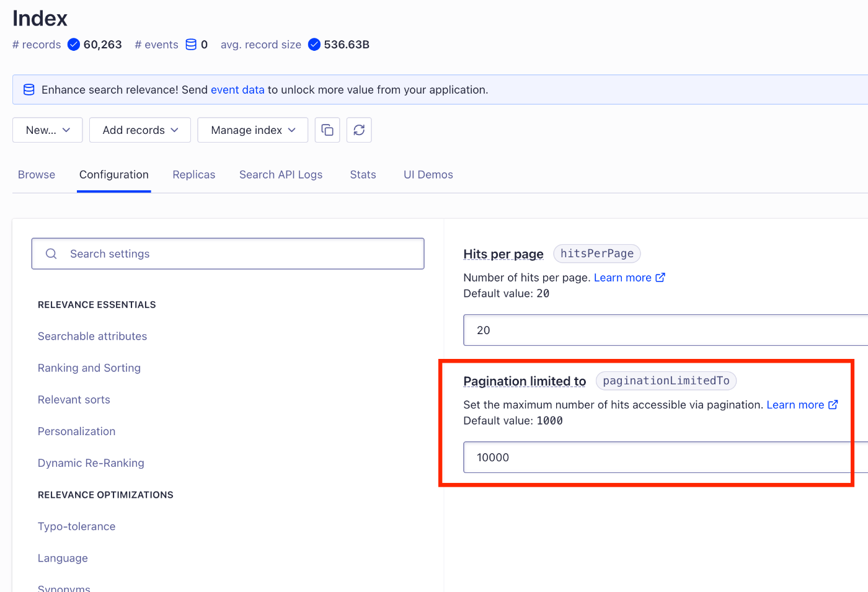Open Learn more link for Pagination limited to
This screenshot has height=592, width=868.
795,405
